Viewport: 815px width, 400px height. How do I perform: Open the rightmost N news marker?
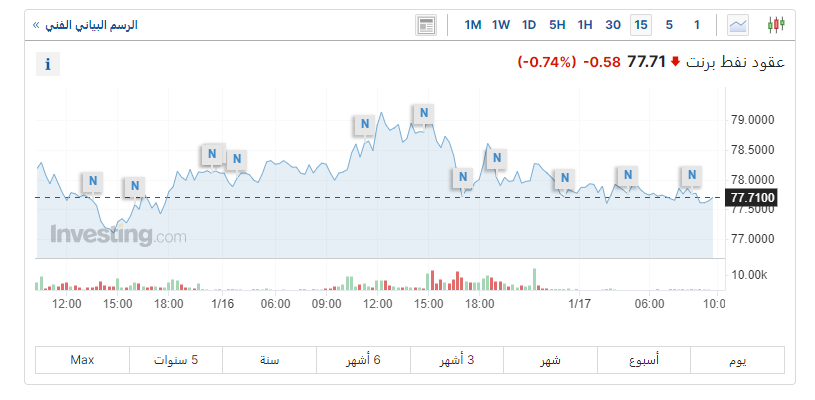pos(692,175)
